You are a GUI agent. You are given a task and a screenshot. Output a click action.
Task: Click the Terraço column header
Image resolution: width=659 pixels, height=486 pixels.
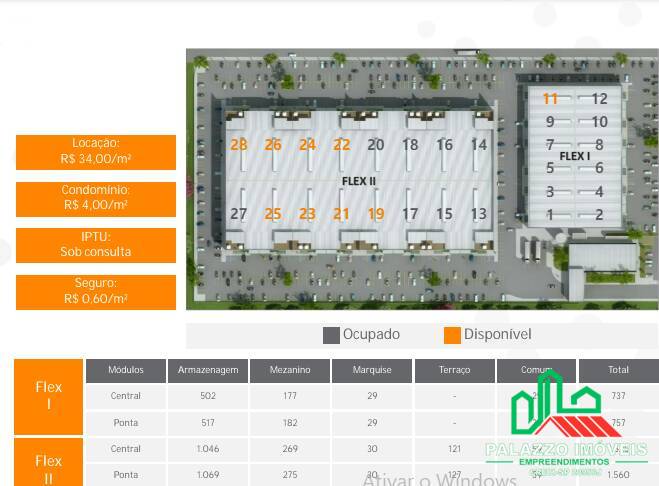454,370
